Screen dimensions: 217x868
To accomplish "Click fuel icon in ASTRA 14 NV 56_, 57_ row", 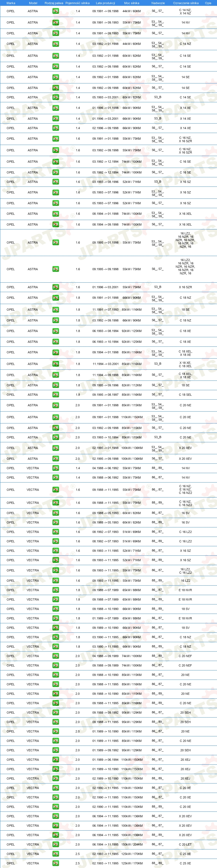I will [56, 33].
